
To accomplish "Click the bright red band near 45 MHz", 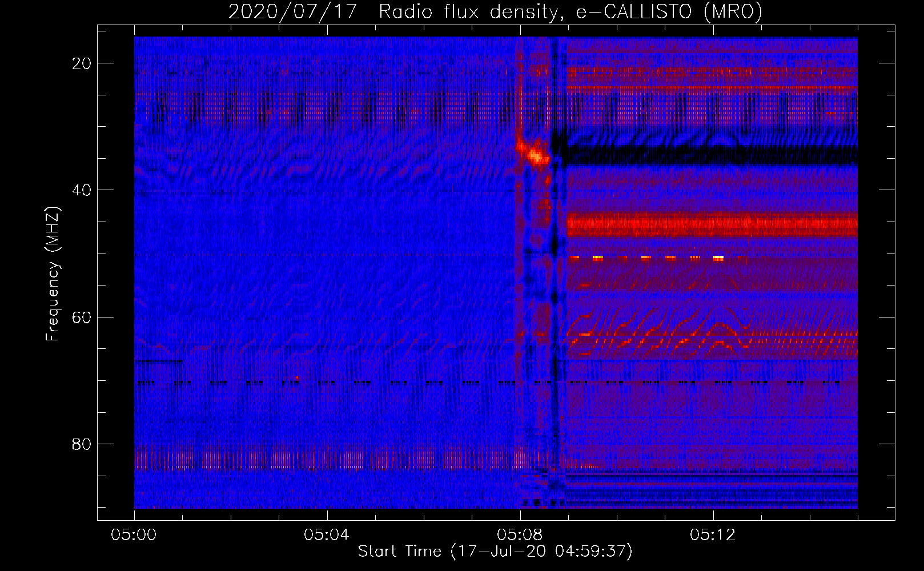I will point(712,224).
